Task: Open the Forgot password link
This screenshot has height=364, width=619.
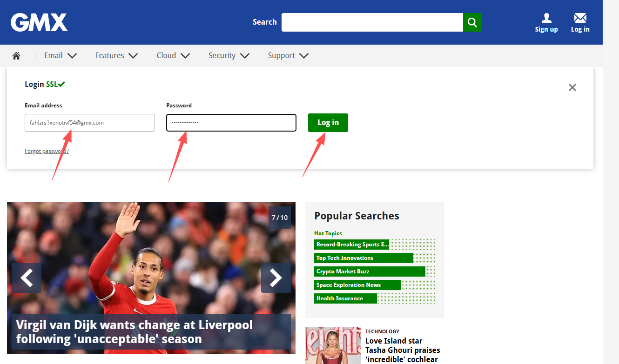Action: pyautogui.click(x=47, y=151)
